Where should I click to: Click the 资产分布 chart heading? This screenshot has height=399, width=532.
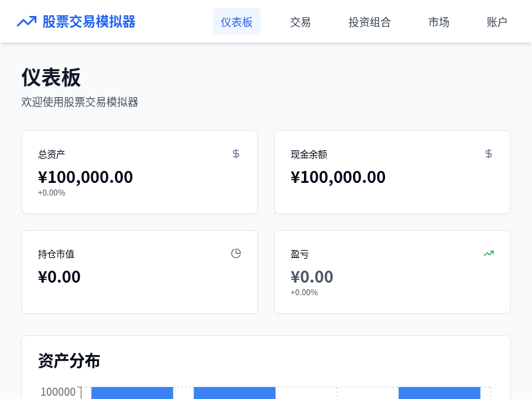(69, 360)
